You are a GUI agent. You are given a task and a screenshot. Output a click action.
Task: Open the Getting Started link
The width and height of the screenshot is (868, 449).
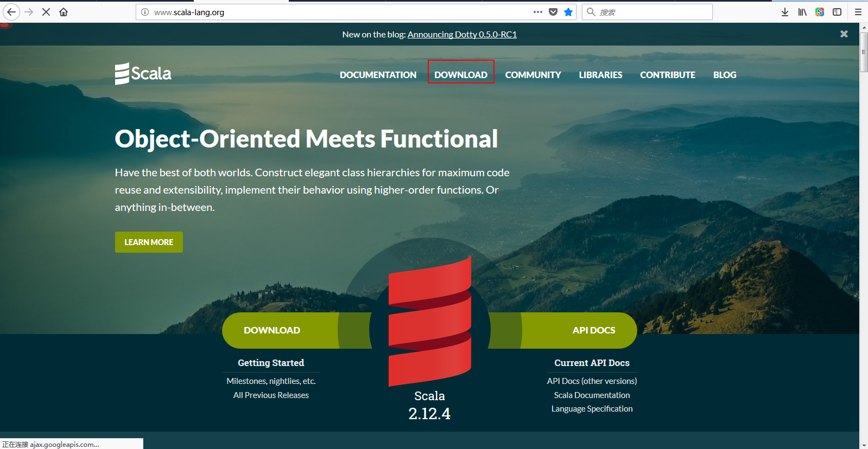point(271,363)
